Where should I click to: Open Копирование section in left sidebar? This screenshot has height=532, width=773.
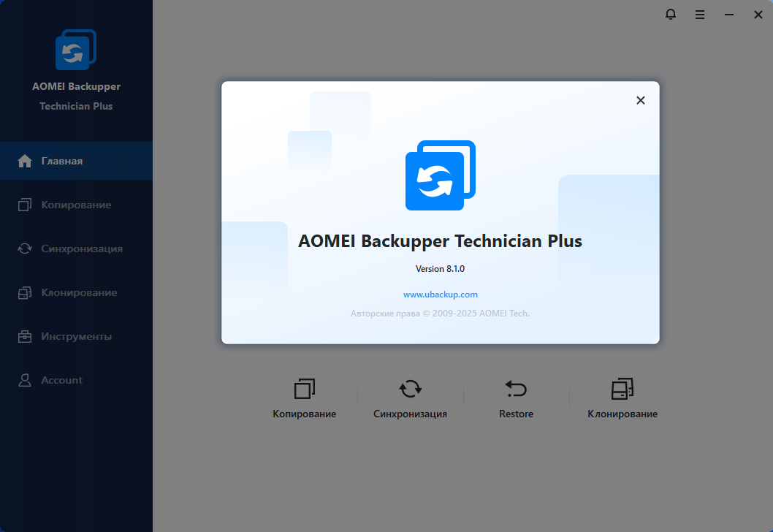pos(76,205)
